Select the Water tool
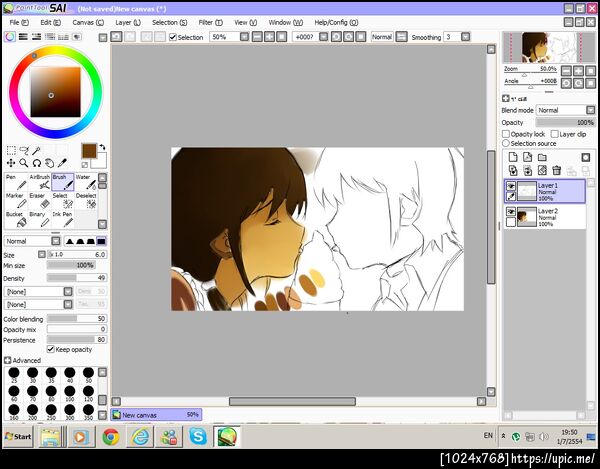Viewport: 600px width, 469px height. click(86, 182)
